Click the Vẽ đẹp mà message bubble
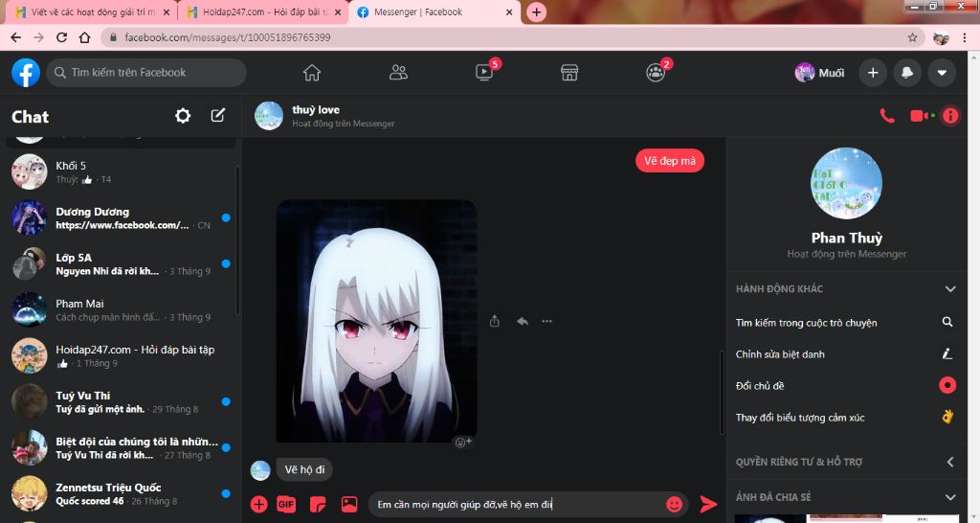The image size is (980, 523). point(670,161)
